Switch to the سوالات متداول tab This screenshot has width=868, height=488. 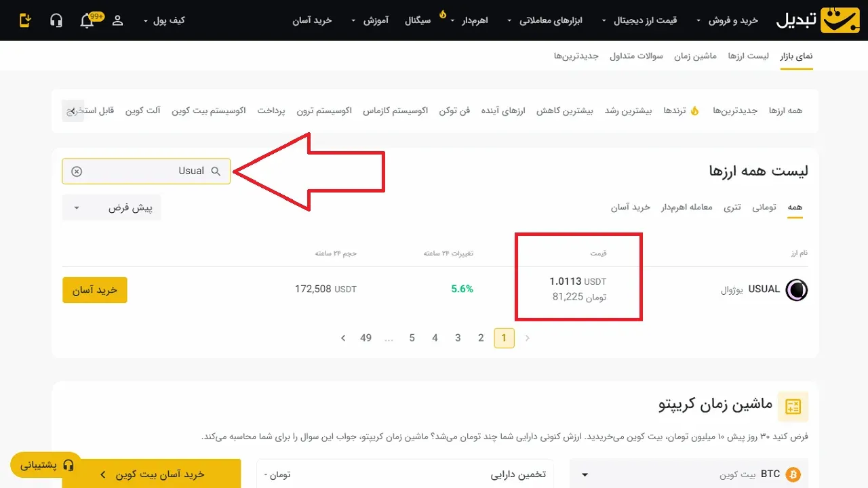tap(636, 56)
